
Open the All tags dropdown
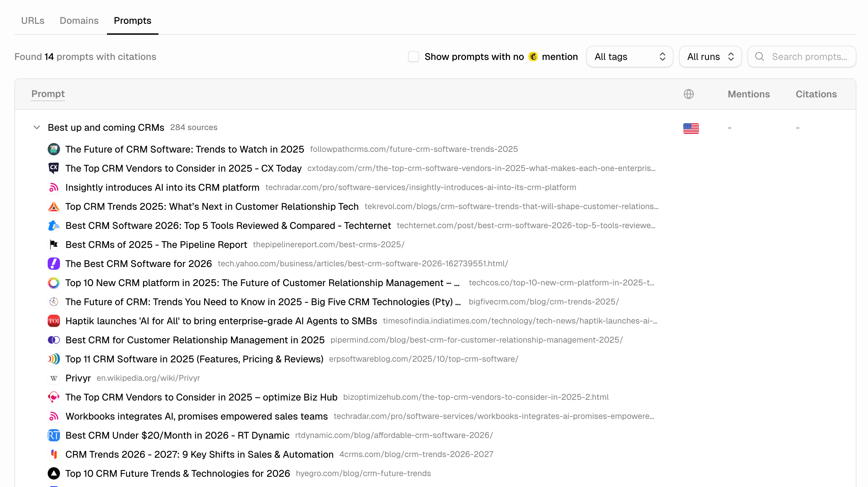630,57
